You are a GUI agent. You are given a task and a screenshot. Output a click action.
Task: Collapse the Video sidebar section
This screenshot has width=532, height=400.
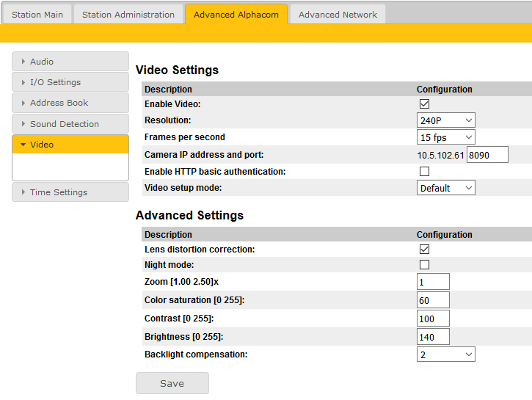[70, 145]
